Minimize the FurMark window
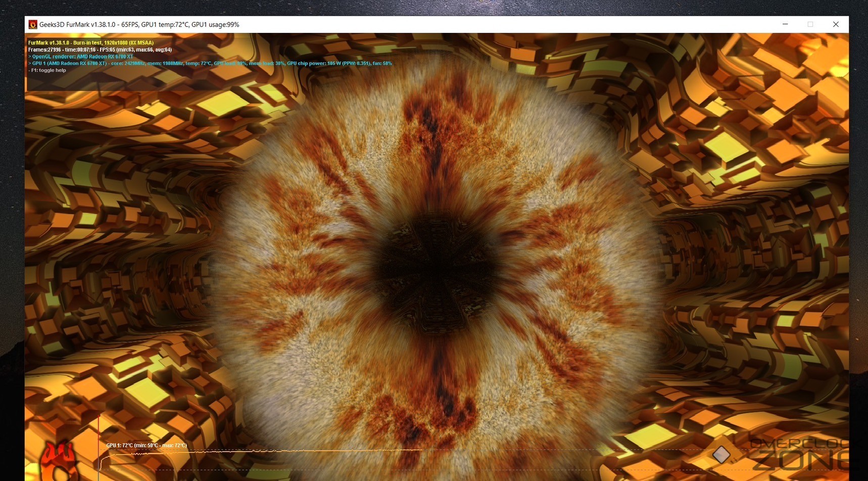Screen dimensions: 868x481 [785, 24]
